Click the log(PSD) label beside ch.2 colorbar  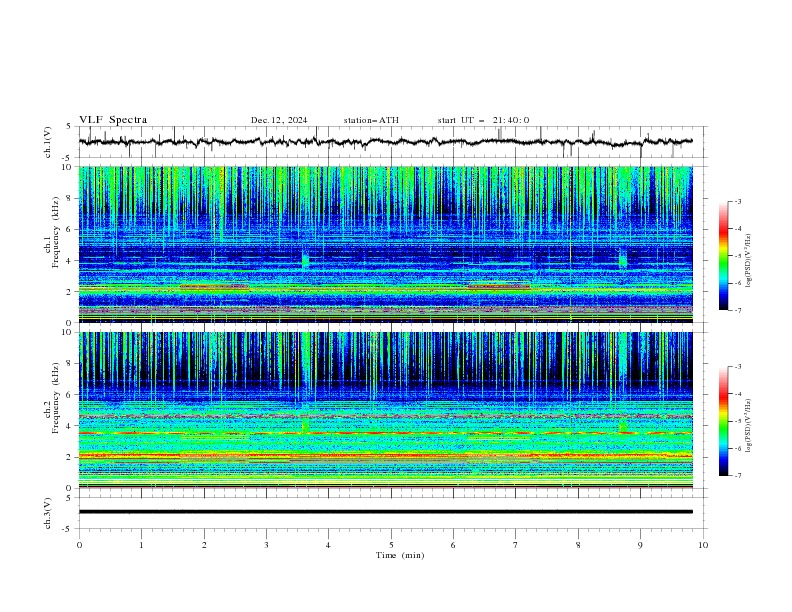point(748,426)
